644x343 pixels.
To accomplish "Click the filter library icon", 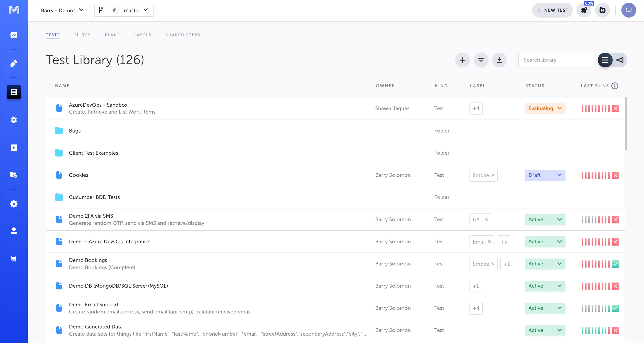I will (481, 60).
